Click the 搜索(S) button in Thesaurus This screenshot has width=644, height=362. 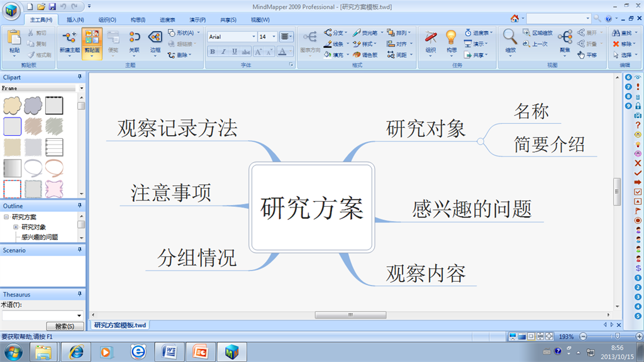65,326
